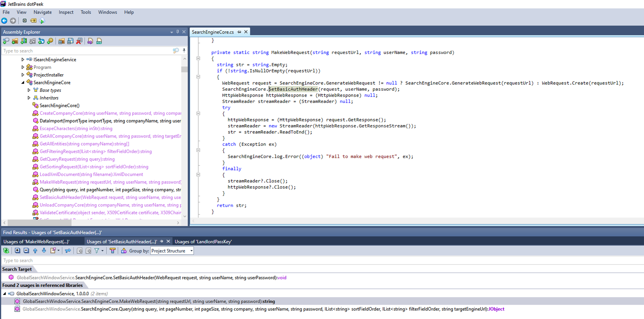Click the open from folder icon
644x319 pixels.
(x=15, y=41)
